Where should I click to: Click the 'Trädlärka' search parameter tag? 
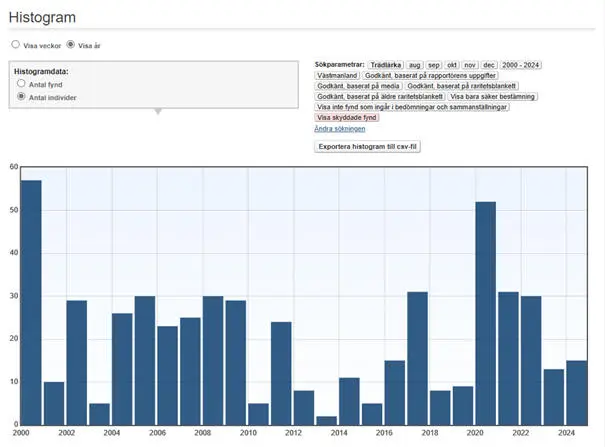pos(384,64)
